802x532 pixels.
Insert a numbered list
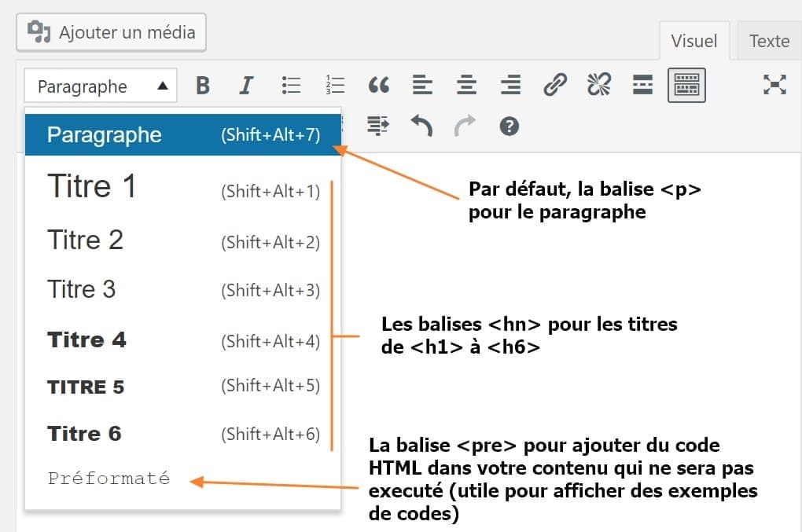pyautogui.click(x=334, y=84)
